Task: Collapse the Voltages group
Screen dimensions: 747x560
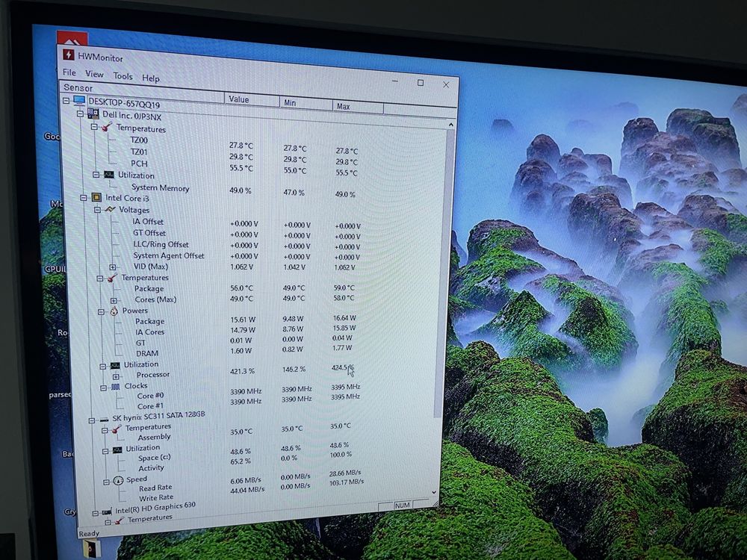Action: click(x=97, y=210)
